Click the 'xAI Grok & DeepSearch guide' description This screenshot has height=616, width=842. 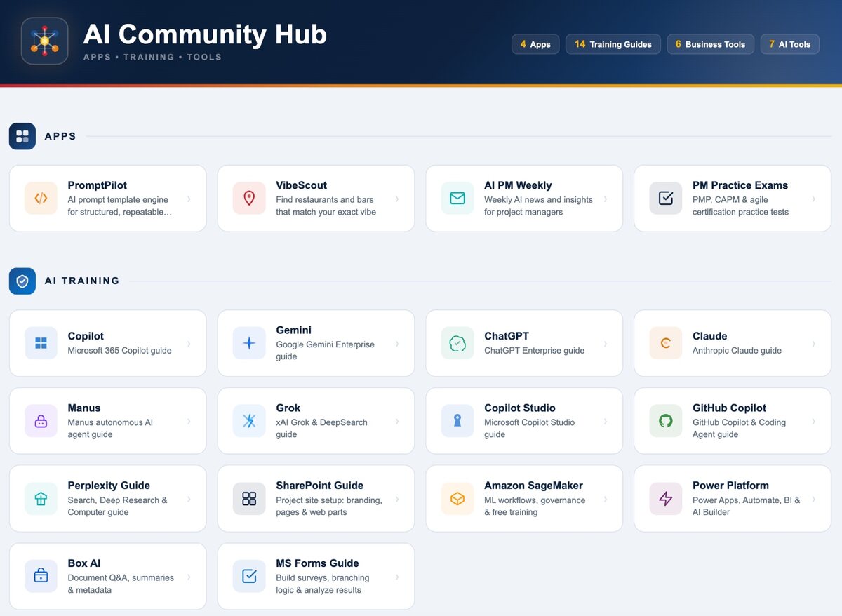(321, 428)
